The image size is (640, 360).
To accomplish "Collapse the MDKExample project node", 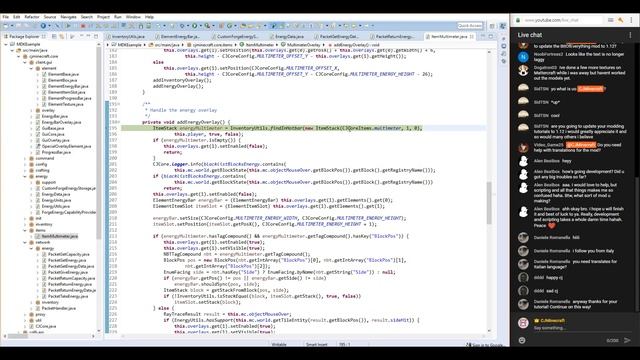I will [6, 44].
